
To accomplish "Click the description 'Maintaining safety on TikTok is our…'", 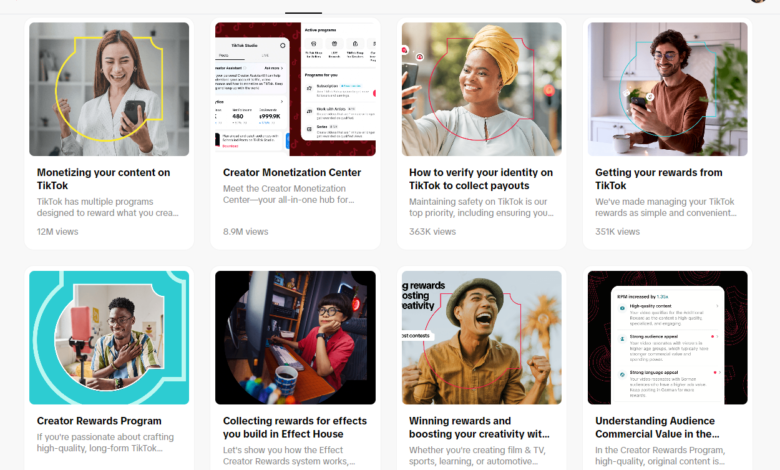I will pyautogui.click(x=481, y=207).
